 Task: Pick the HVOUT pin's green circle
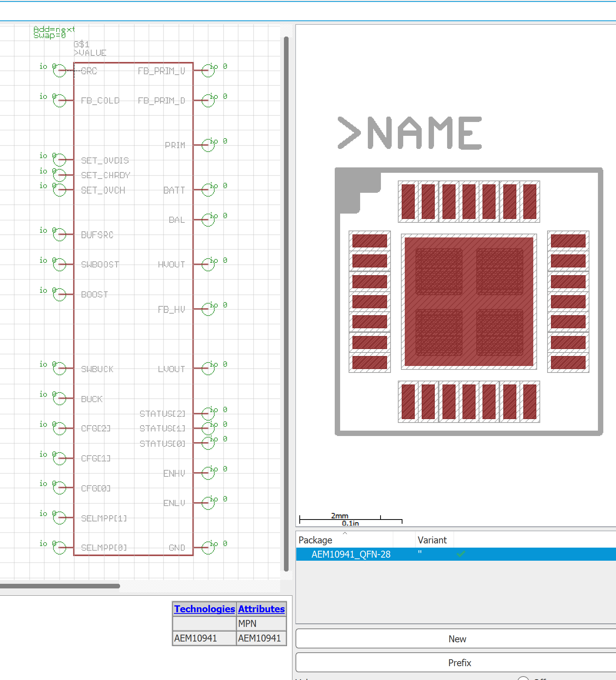click(x=208, y=264)
